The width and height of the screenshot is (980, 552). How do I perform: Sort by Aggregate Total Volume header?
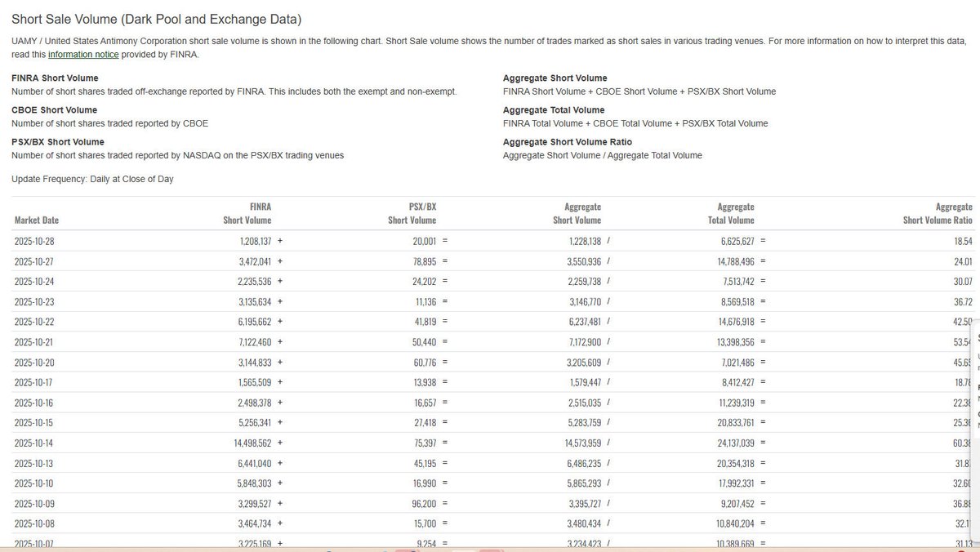coord(731,214)
